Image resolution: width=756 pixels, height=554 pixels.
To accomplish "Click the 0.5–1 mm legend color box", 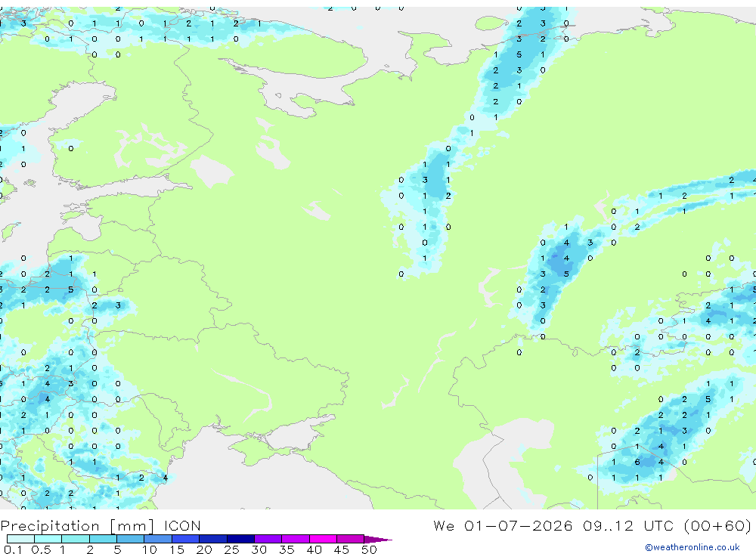I will tap(48, 539).
